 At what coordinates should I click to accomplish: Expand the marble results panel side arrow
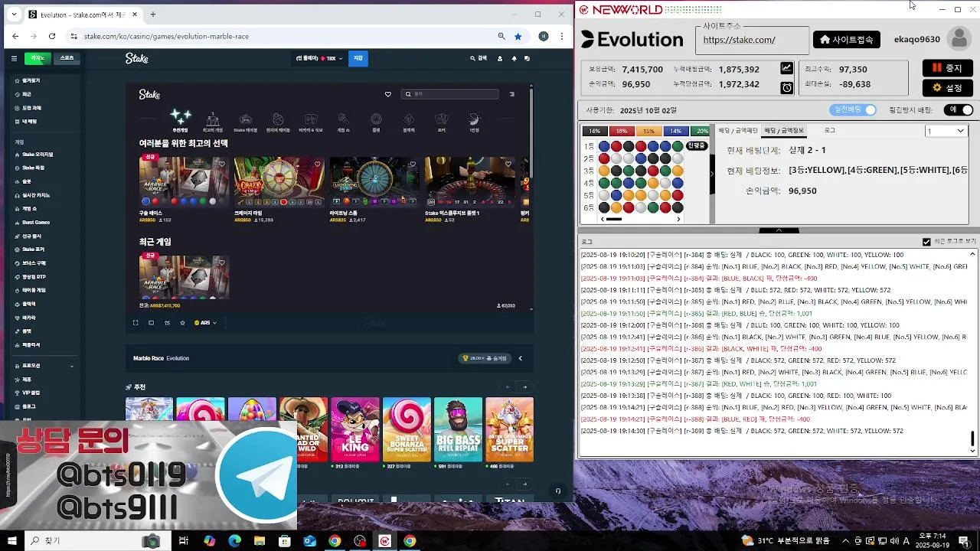tap(711, 174)
